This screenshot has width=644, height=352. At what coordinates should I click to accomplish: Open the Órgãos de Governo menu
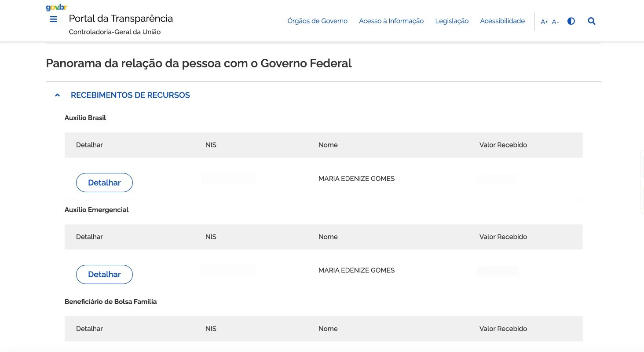click(317, 21)
